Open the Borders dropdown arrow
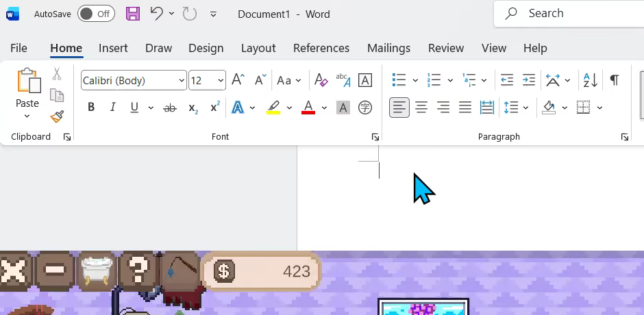The width and height of the screenshot is (644, 315). [599, 108]
